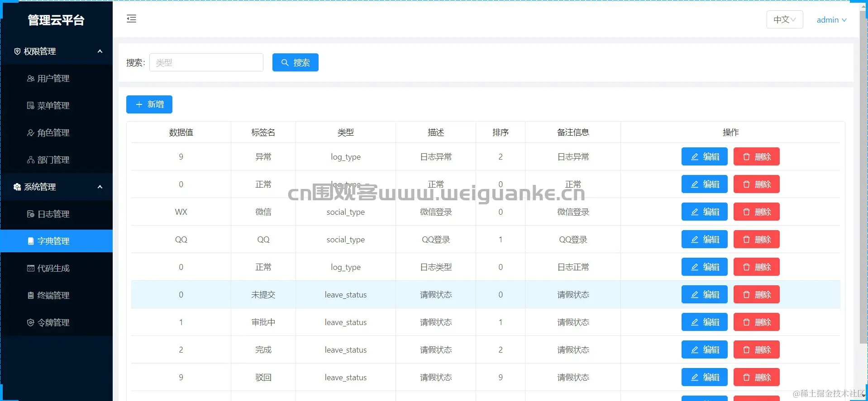868x401 pixels.
Task: Open 部门管理 menu item
Action: click(56, 160)
